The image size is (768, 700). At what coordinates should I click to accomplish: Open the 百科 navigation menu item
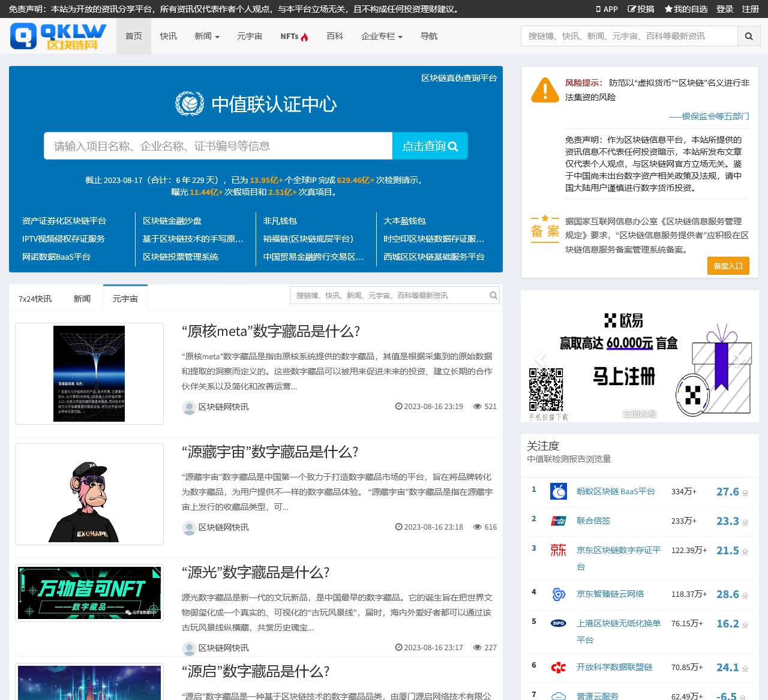pyautogui.click(x=334, y=36)
